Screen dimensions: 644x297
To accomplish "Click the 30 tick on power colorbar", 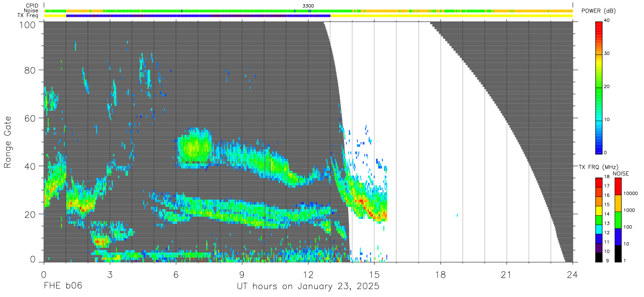I will [x=607, y=53].
